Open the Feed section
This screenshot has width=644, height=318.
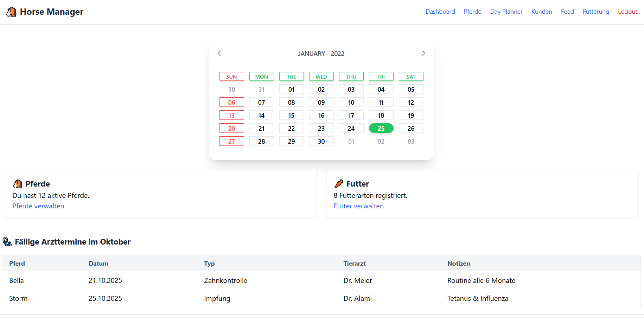click(x=567, y=11)
